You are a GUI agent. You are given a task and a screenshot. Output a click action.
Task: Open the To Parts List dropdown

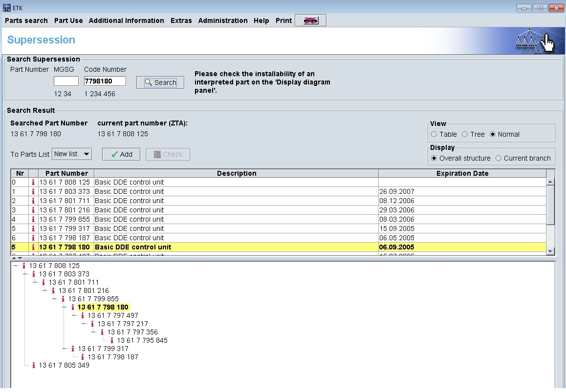72,154
